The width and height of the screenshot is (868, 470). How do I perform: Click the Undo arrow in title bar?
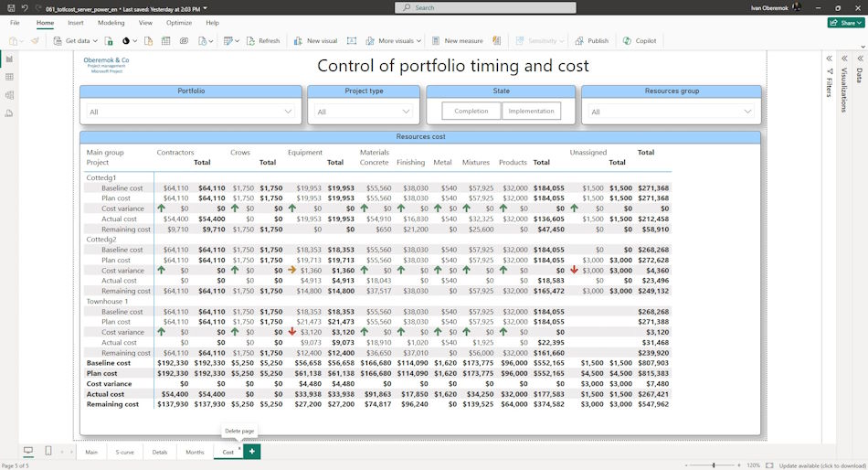pos(25,7)
